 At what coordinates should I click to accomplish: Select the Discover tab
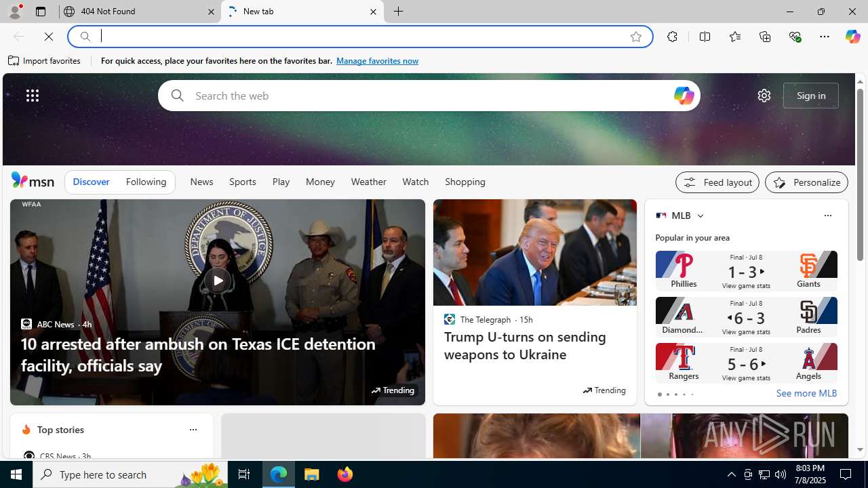point(91,182)
